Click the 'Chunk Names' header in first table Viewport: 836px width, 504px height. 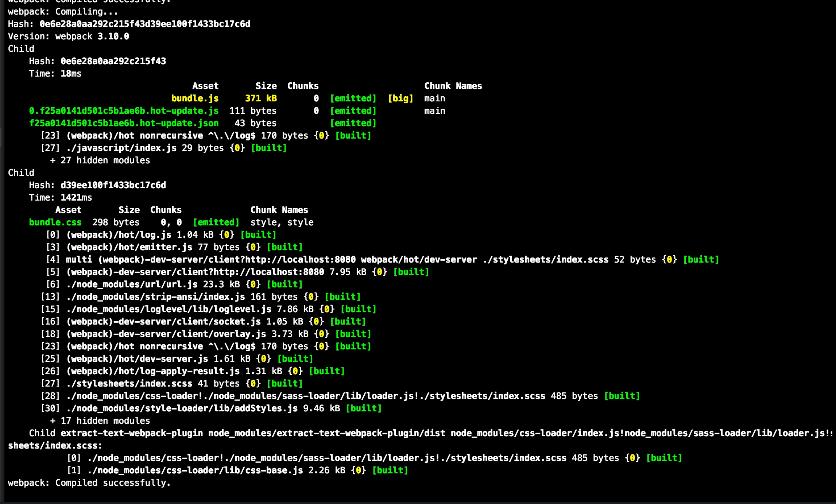coord(453,86)
